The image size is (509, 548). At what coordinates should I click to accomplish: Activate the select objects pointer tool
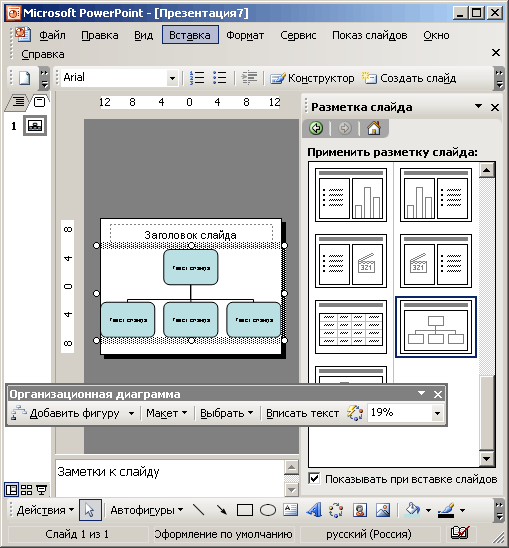(x=90, y=510)
